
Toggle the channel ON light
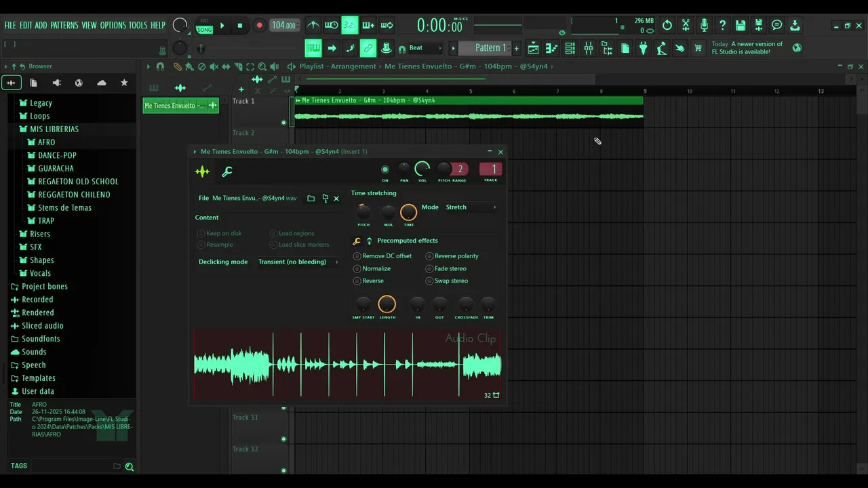coord(385,169)
